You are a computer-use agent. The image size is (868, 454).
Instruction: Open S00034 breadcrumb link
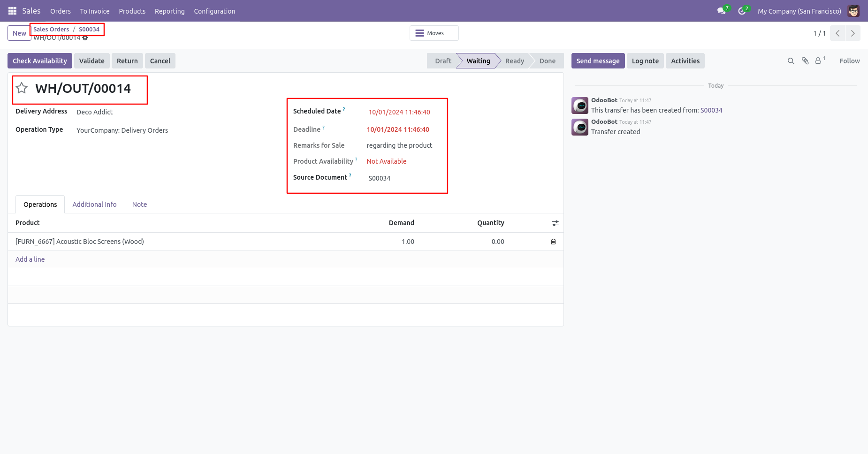coord(89,29)
